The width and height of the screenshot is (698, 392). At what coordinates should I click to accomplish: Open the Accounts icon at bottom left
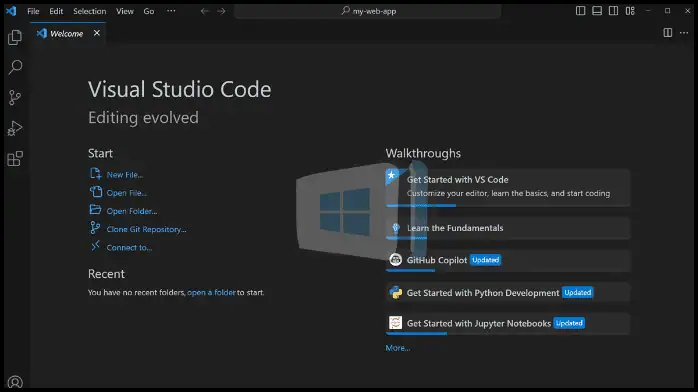[x=15, y=382]
